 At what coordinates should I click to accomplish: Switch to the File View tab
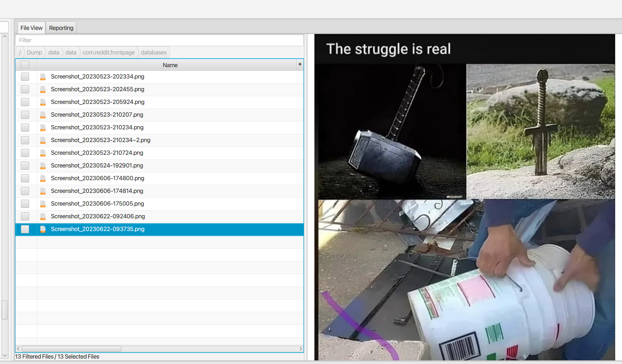[x=31, y=28]
